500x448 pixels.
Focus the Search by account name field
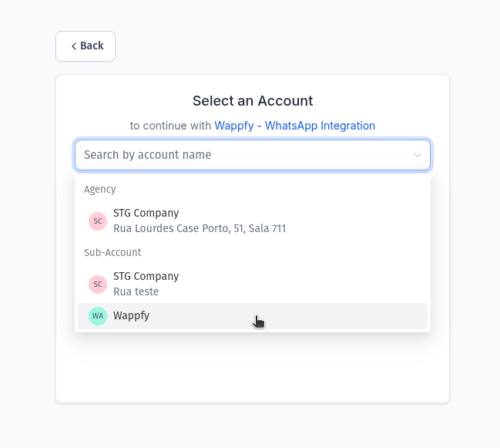(253, 155)
